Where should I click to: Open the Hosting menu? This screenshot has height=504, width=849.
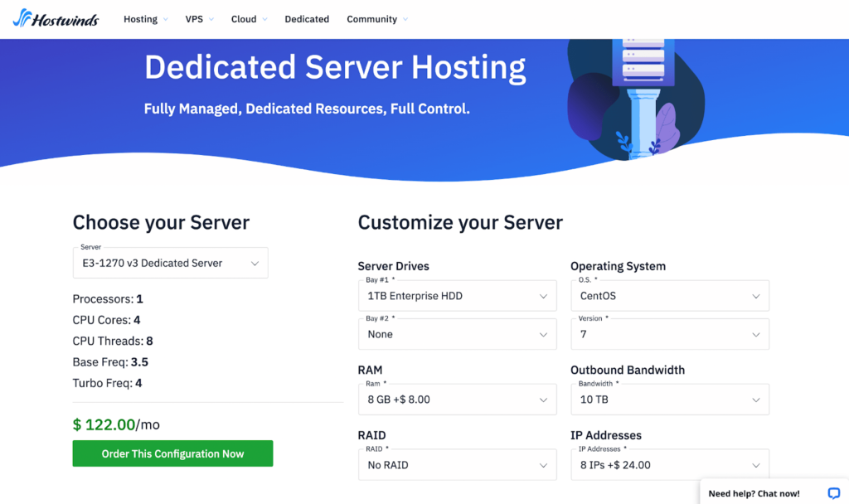tap(146, 19)
